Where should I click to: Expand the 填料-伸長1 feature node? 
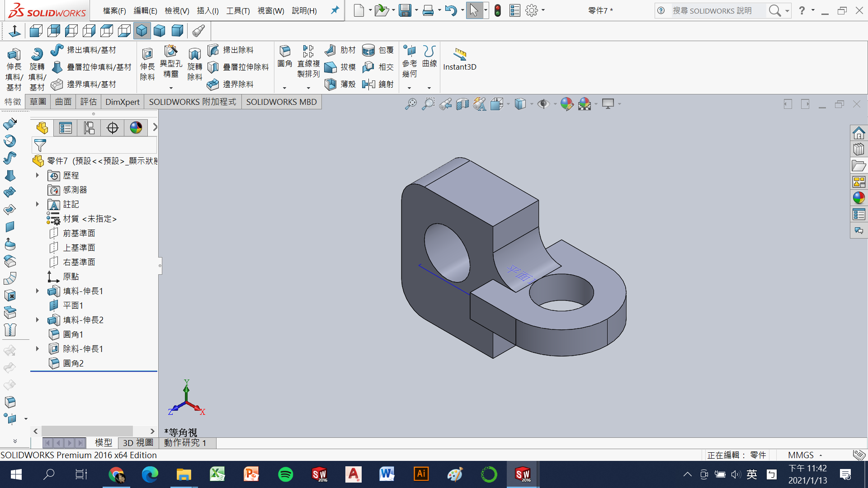point(38,291)
